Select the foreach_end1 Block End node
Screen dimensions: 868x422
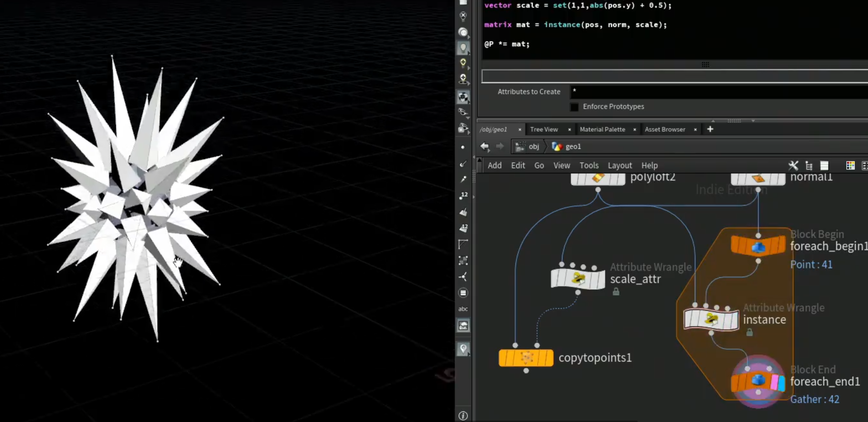coord(758,382)
